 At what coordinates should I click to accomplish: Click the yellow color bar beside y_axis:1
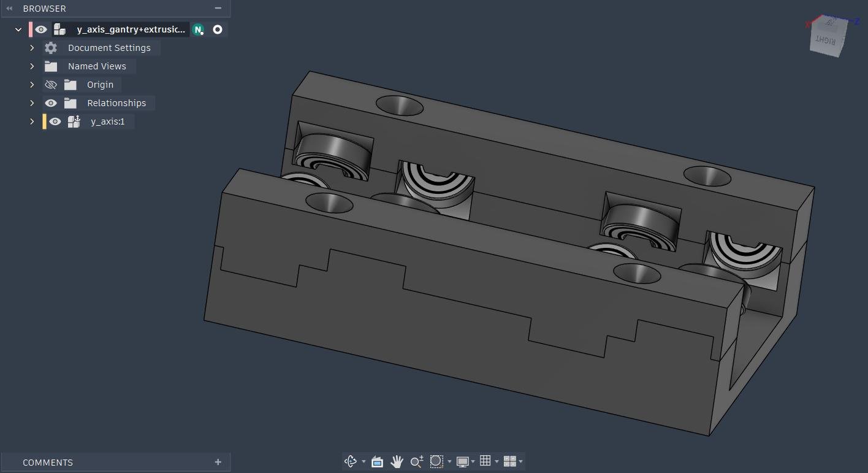click(44, 121)
